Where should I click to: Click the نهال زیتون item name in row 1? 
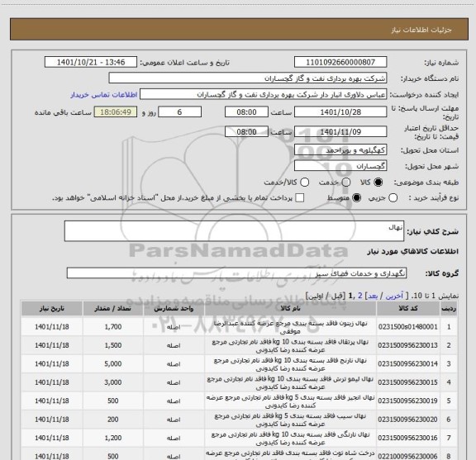(x=291, y=327)
